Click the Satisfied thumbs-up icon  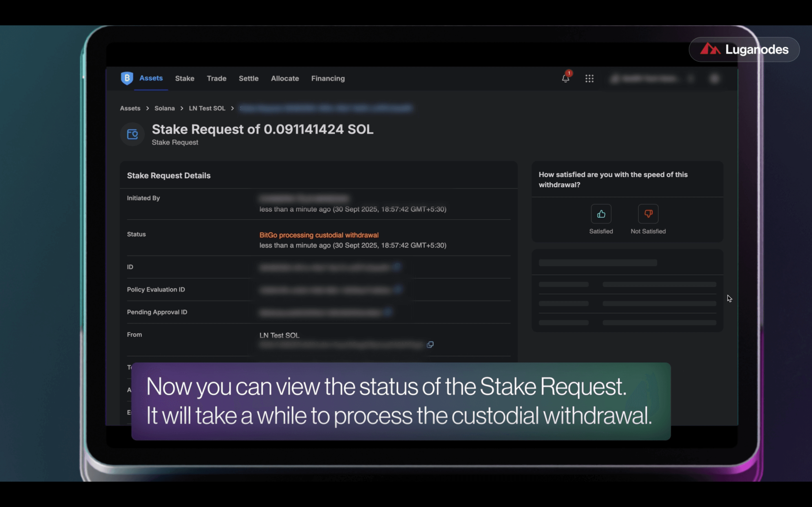click(601, 214)
